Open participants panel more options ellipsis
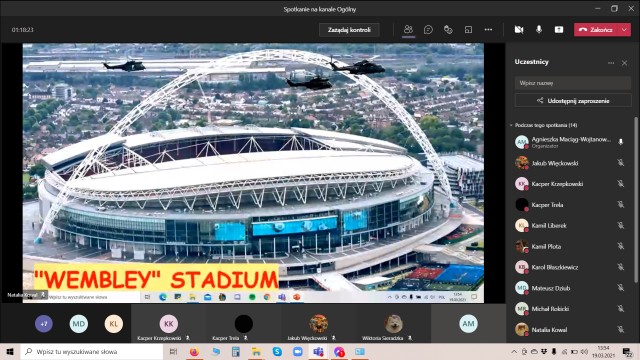This screenshot has width=640, height=360. (611, 63)
